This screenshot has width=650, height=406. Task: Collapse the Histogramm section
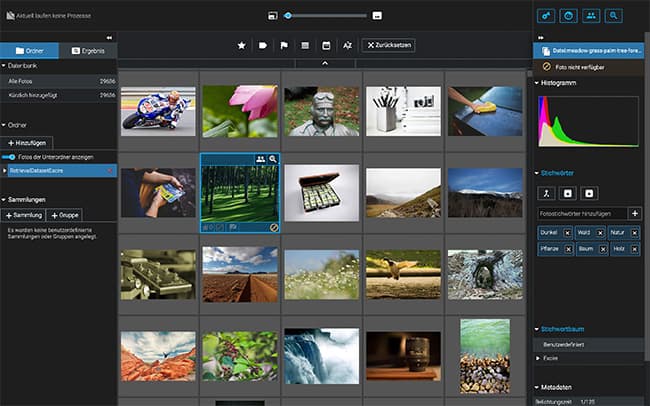[x=536, y=83]
